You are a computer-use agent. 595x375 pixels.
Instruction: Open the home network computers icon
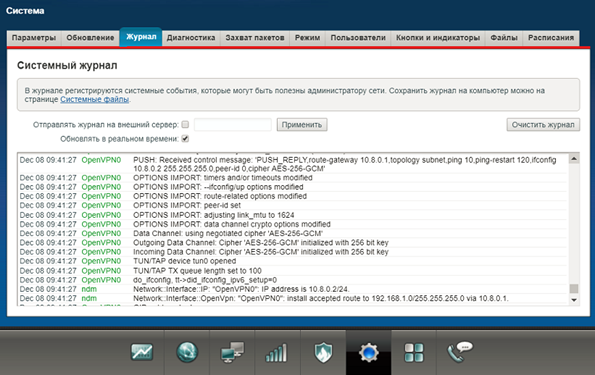232,352
